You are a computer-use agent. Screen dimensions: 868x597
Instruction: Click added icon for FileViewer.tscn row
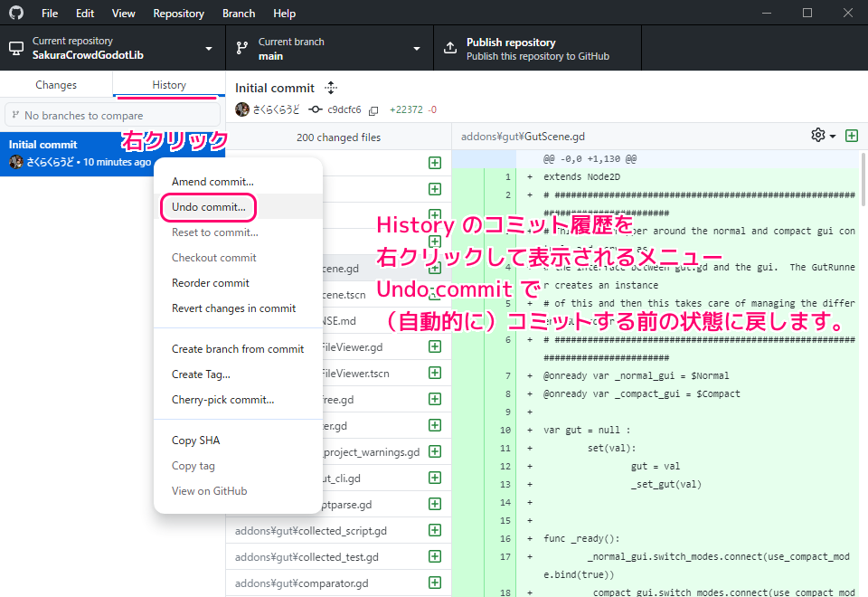pos(435,373)
